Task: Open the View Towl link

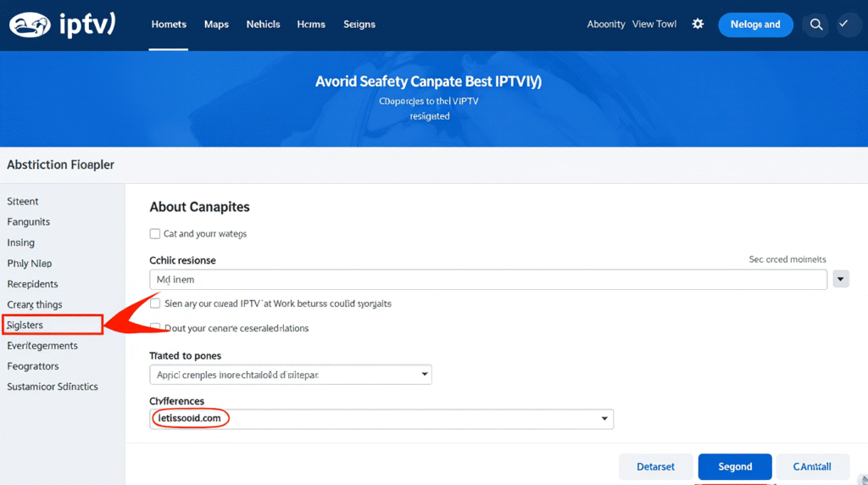Action: coord(654,25)
